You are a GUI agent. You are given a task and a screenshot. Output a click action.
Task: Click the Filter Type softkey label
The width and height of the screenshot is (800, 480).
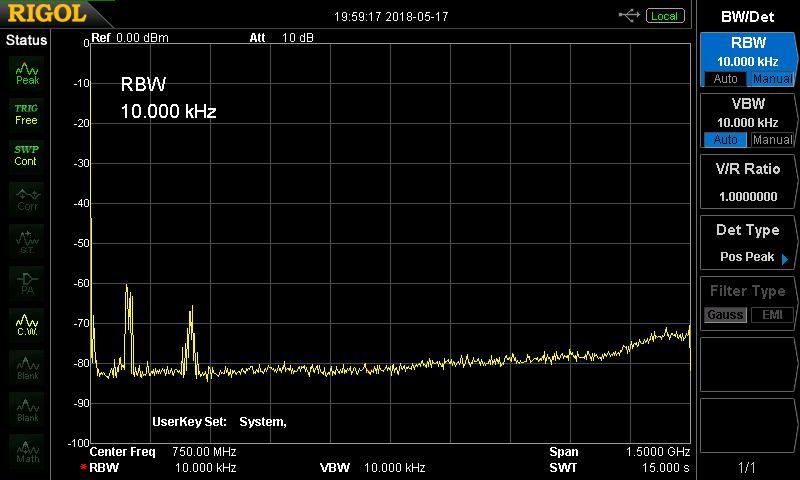tap(748, 291)
